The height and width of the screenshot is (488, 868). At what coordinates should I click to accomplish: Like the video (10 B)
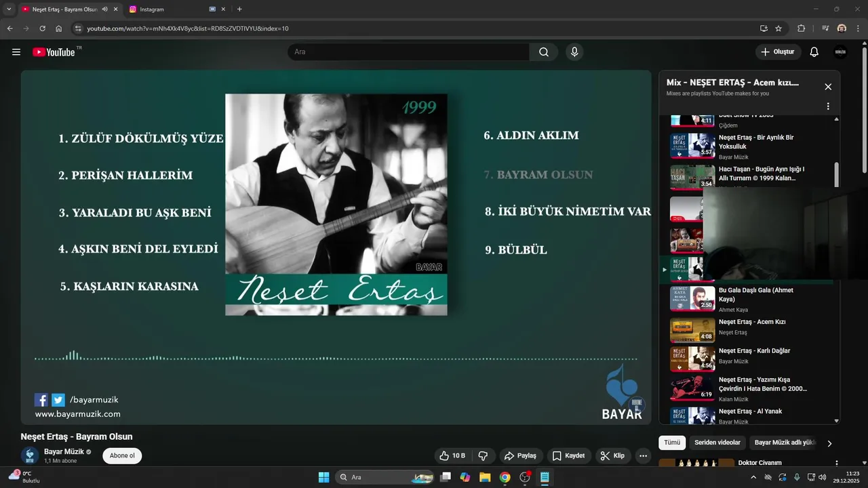452,455
